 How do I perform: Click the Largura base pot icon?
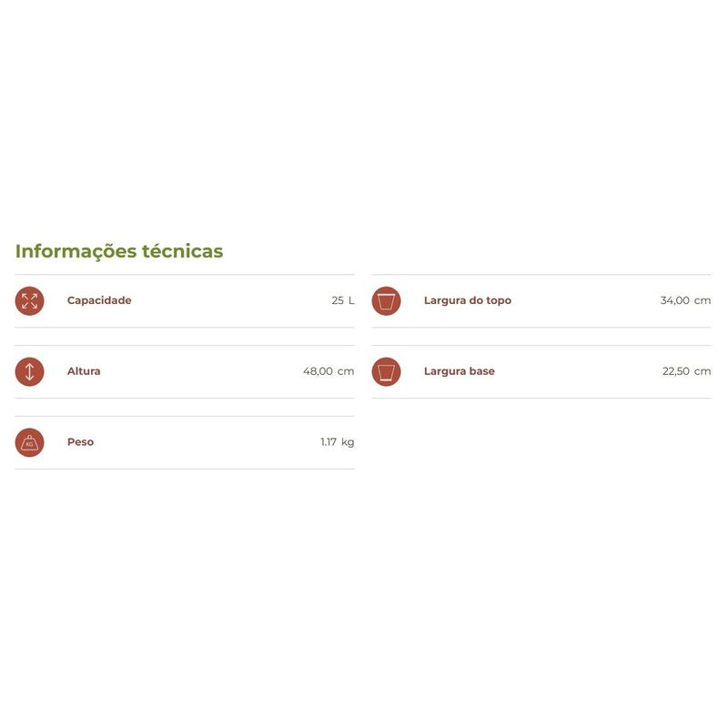coord(386,371)
